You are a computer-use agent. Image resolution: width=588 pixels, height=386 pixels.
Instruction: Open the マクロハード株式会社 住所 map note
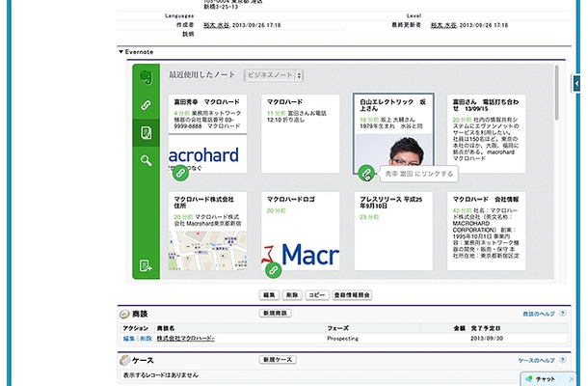point(208,231)
